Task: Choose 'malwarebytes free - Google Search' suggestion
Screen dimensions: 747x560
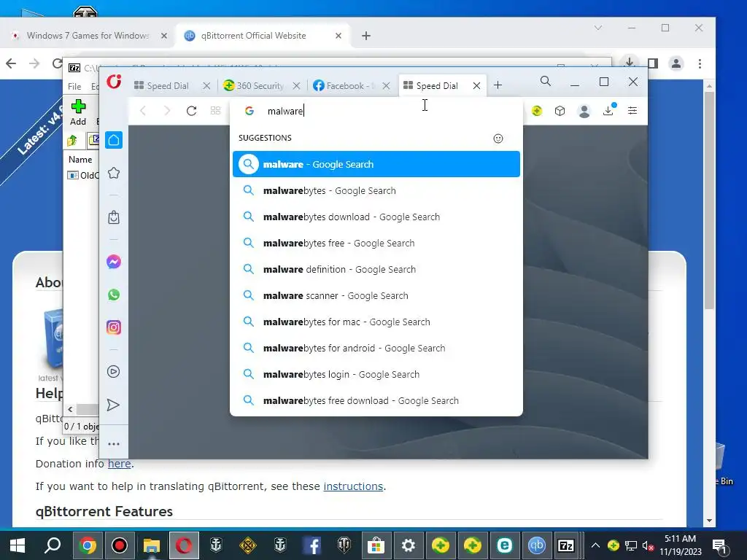Action: [376, 243]
